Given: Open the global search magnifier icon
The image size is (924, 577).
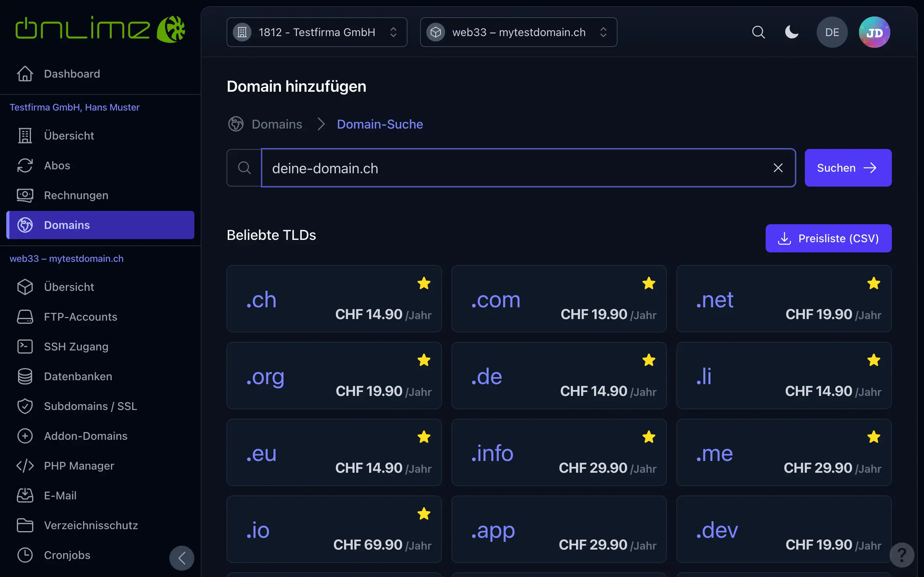Looking at the screenshot, I should (x=758, y=32).
